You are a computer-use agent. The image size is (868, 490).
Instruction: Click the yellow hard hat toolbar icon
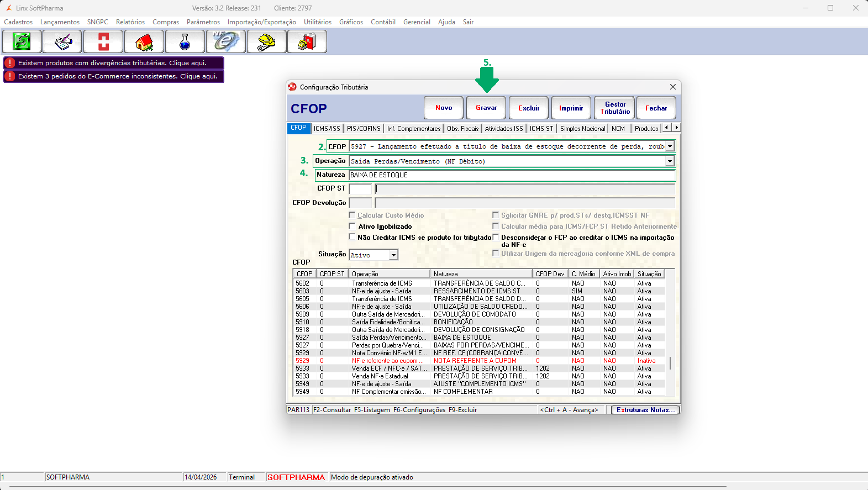tap(267, 41)
